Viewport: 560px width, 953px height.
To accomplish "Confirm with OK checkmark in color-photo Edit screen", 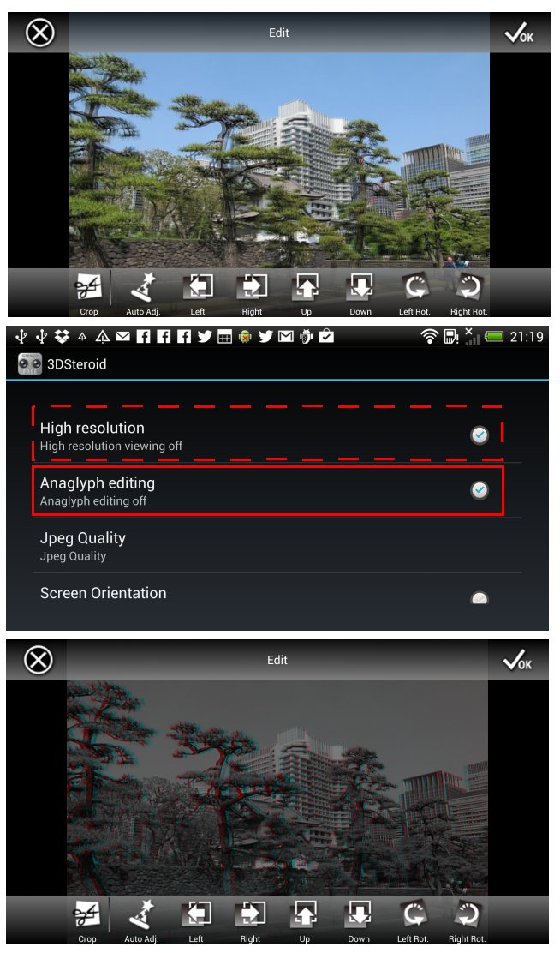I will 519,33.
